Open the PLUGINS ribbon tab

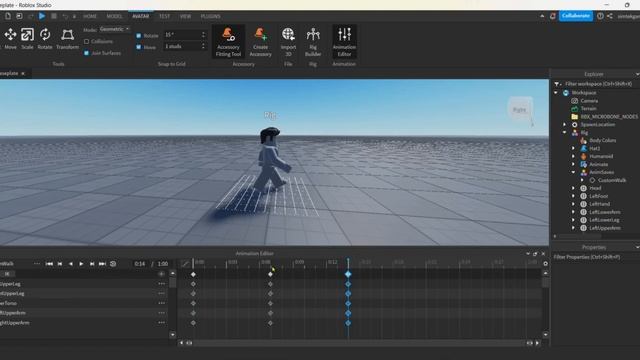point(211,16)
